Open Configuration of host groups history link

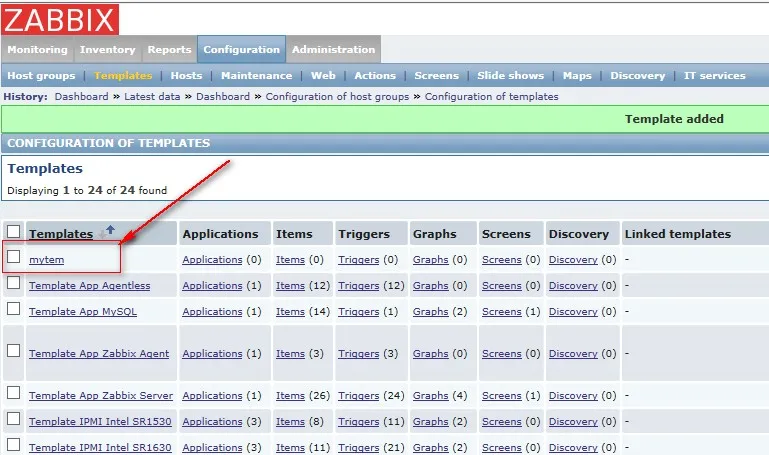337,97
